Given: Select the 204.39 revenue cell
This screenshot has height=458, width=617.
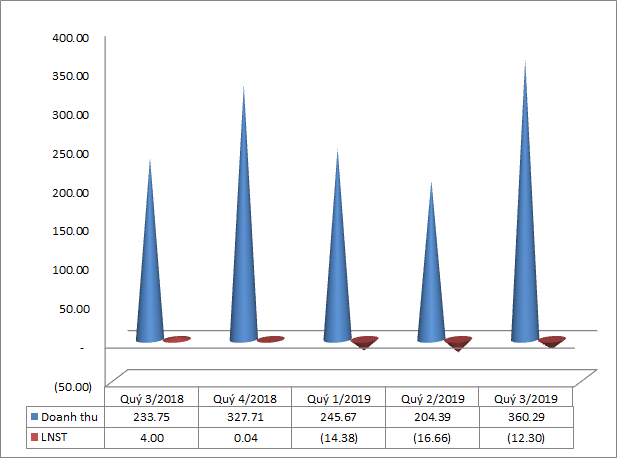Looking at the screenshot, I should click(432, 417).
